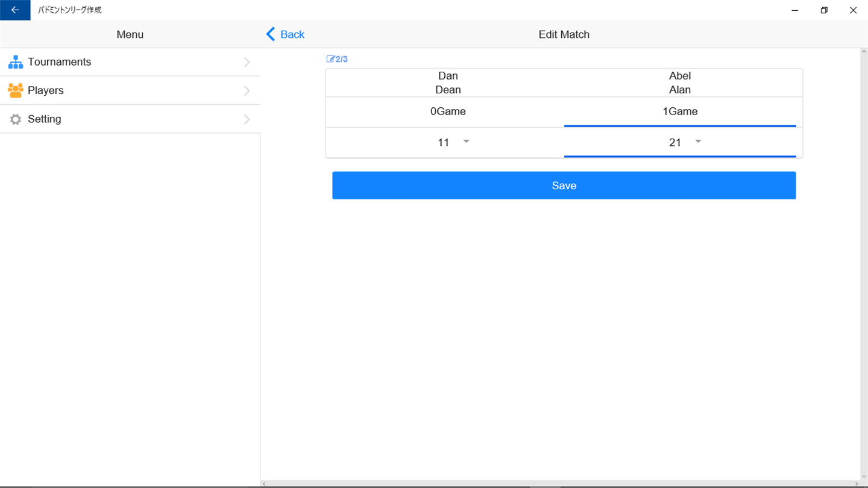
Task: Click the blue back arrow in title bar
Action: click(x=15, y=10)
